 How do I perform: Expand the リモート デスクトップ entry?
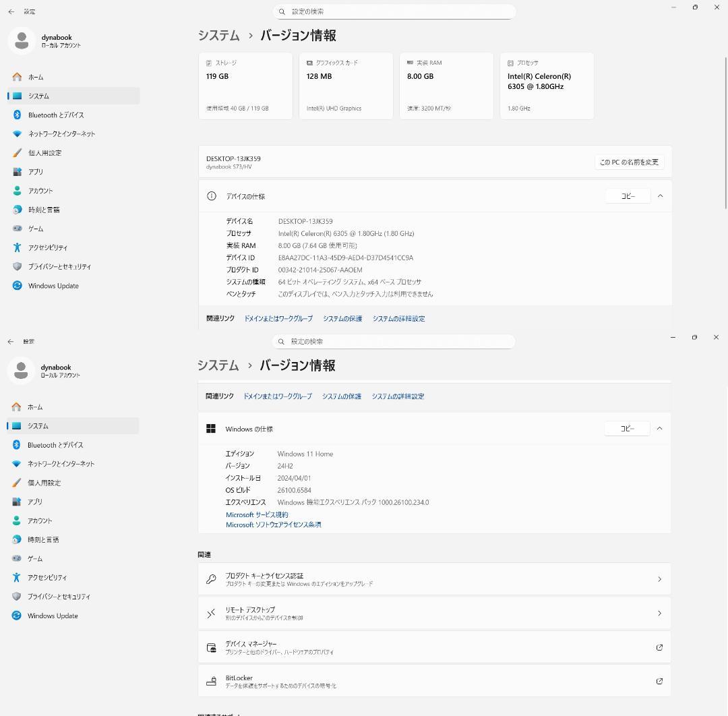click(434, 613)
